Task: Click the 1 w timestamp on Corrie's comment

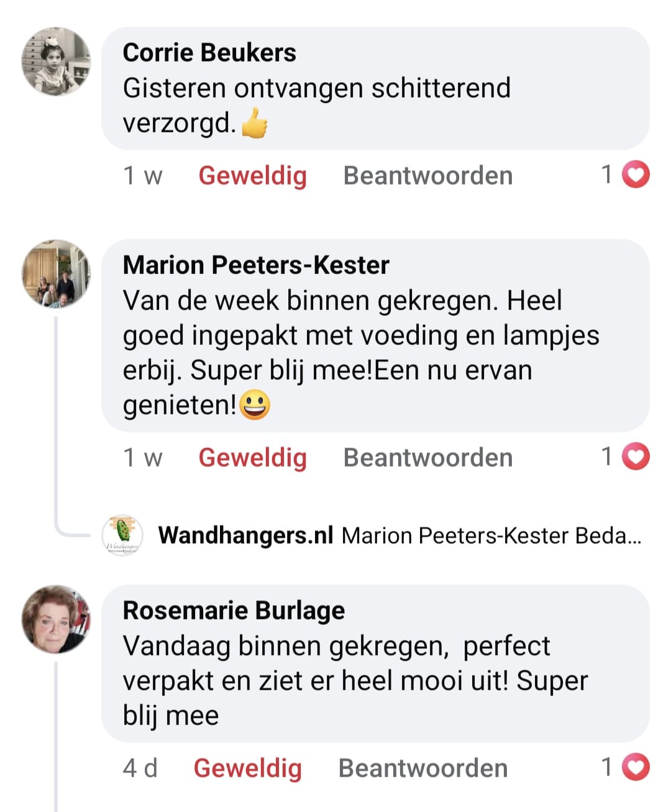Action: point(142,176)
